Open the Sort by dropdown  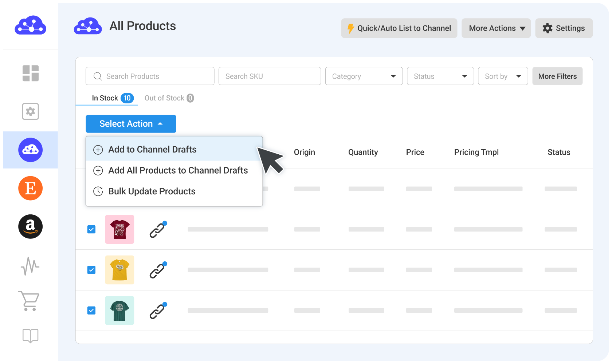click(x=503, y=76)
